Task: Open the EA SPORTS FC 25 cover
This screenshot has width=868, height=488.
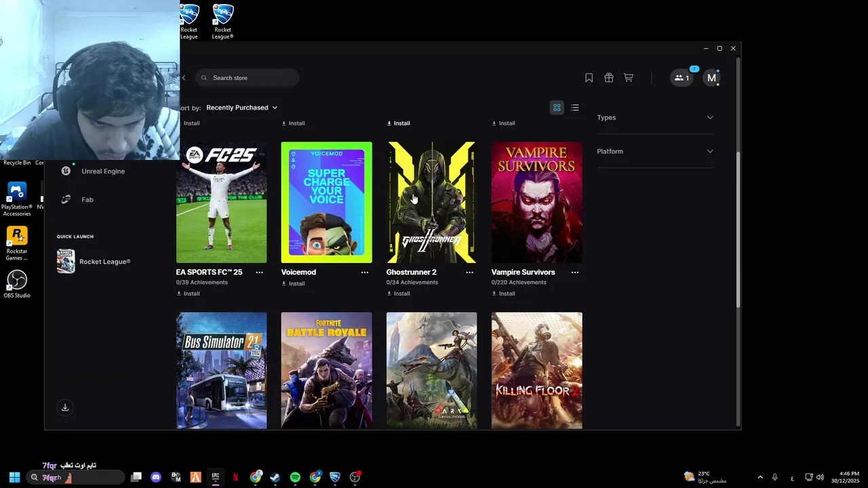Action: click(x=222, y=202)
